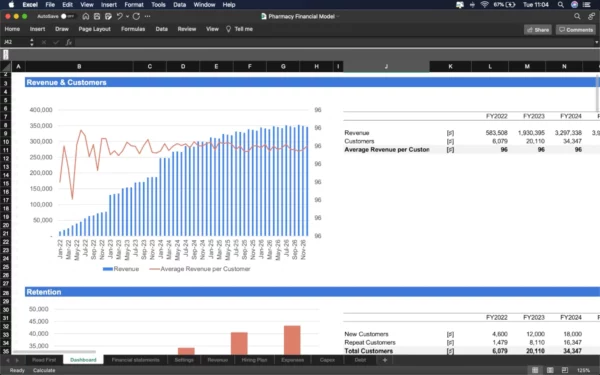Image resolution: width=600 pixels, height=375 pixels.
Task: Click the Revenue & Customers section heading
Action: (x=67, y=82)
